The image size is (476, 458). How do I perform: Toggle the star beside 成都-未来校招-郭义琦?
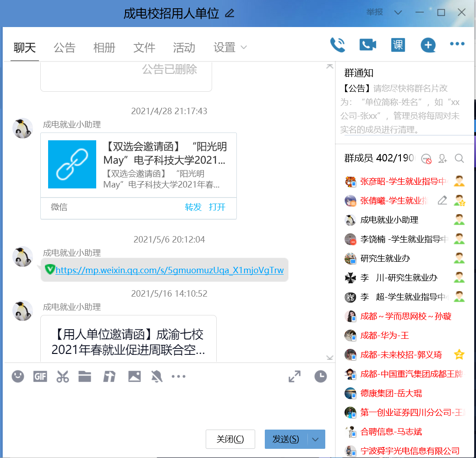point(459,354)
